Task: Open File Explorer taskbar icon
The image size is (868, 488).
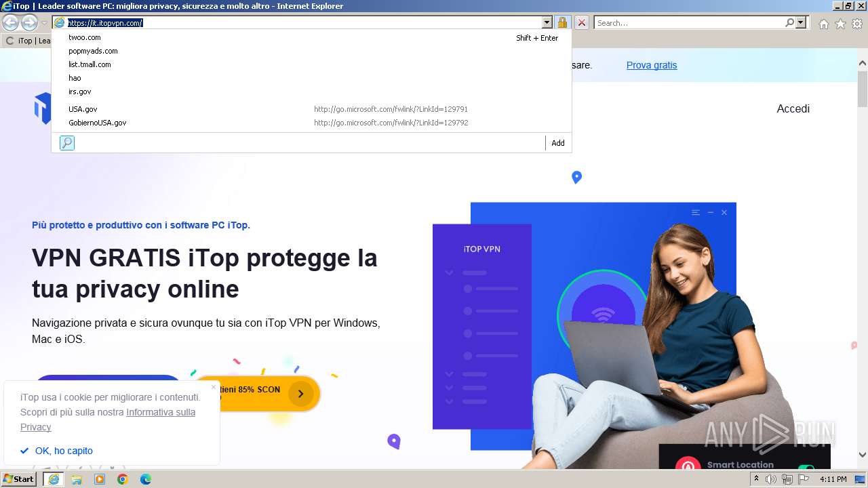Action: (77, 479)
